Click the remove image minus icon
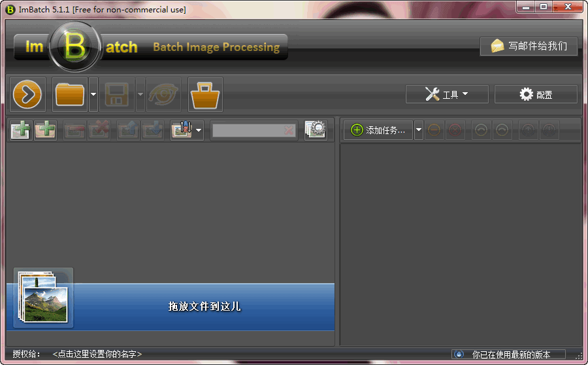This screenshot has width=588, height=365. (x=74, y=130)
